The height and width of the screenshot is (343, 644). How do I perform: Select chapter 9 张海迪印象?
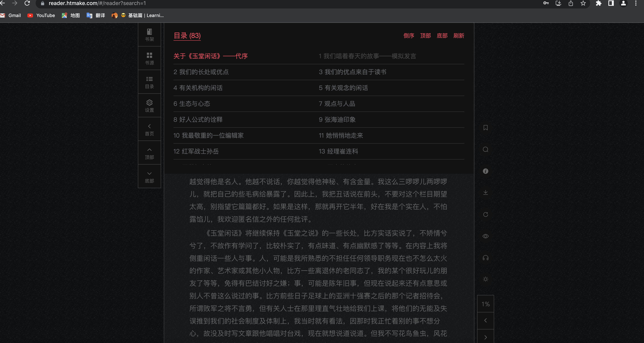coord(337,119)
